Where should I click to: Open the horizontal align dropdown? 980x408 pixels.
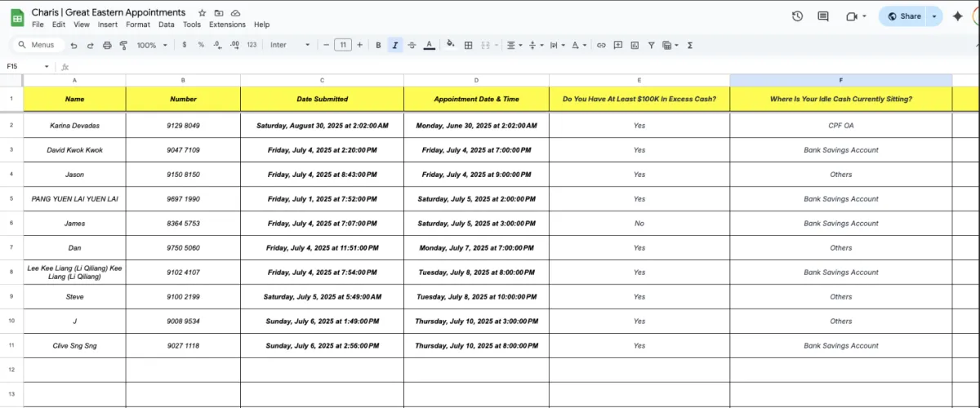click(514, 45)
